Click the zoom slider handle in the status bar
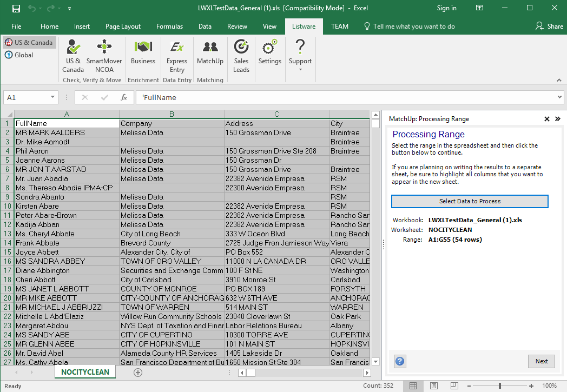Screen dimensions: 567x392 tap(499, 386)
